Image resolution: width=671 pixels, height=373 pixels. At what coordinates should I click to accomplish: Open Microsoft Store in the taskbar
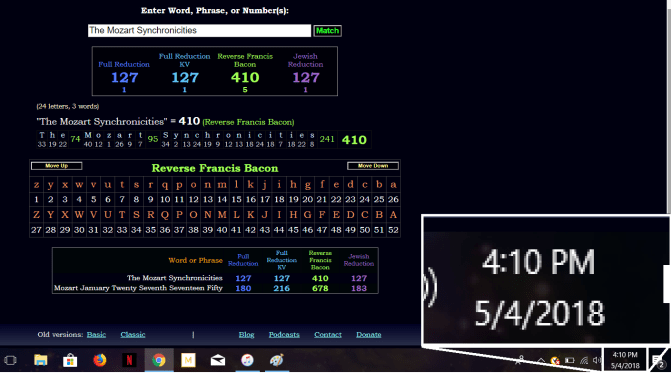70,360
